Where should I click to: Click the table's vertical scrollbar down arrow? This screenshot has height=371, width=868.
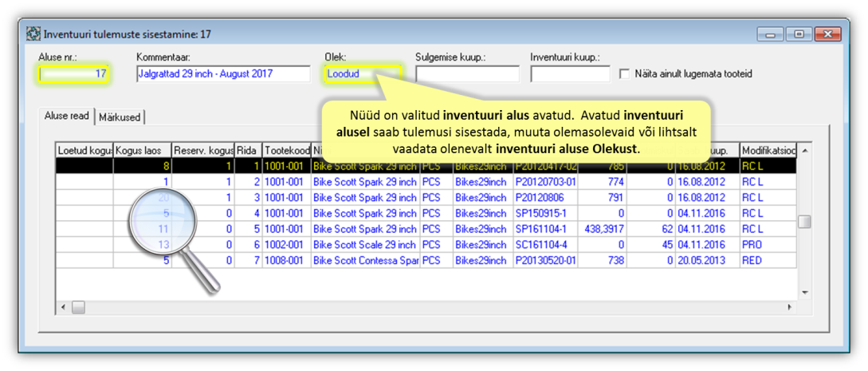tap(805, 292)
